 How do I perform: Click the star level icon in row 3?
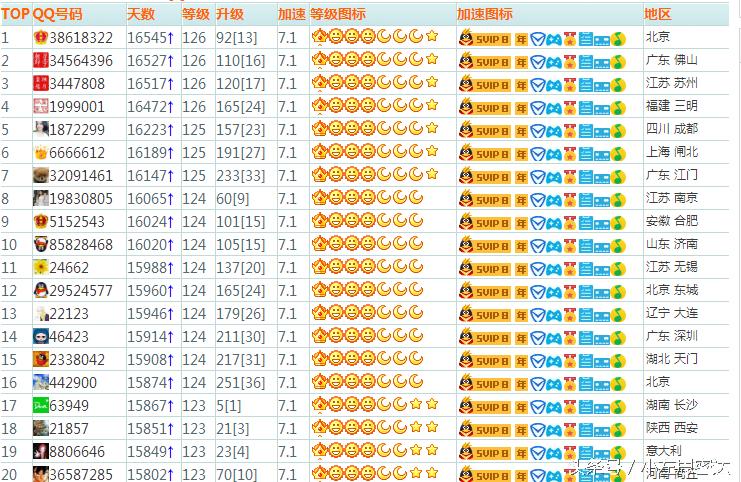(x=432, y=83)
